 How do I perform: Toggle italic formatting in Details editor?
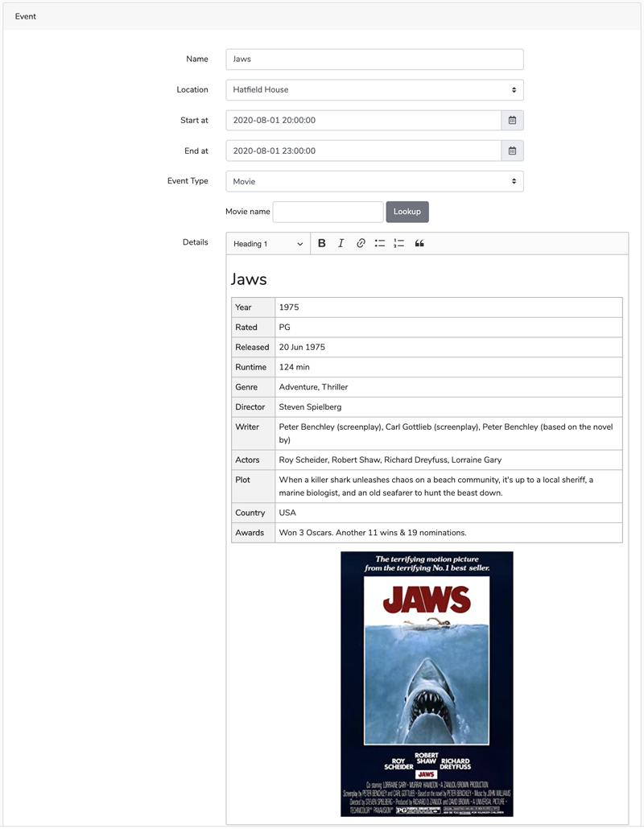341,243
